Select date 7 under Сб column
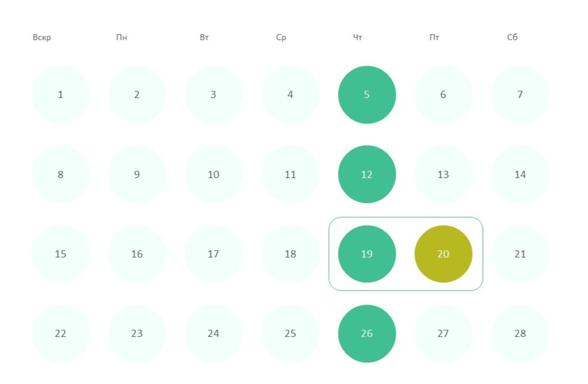 pos(520,94)
